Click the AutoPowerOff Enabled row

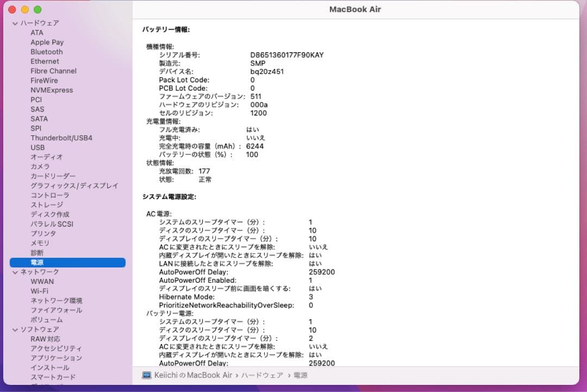tap(235, 281)
